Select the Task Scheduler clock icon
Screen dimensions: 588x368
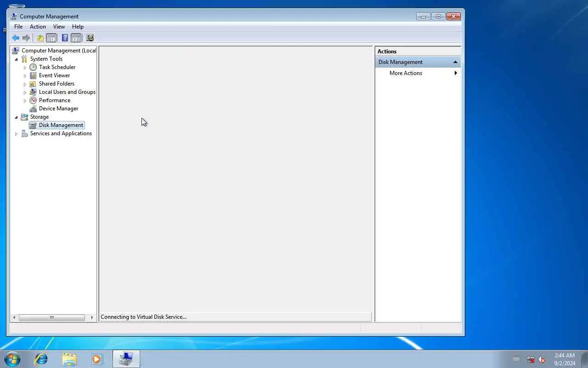click(33, 67)
